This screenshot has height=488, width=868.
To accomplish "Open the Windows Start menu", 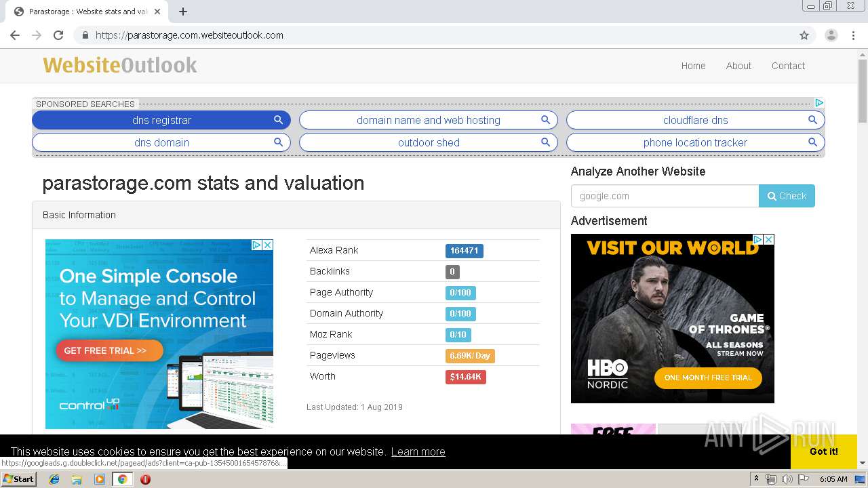I will tap(18, 479).
